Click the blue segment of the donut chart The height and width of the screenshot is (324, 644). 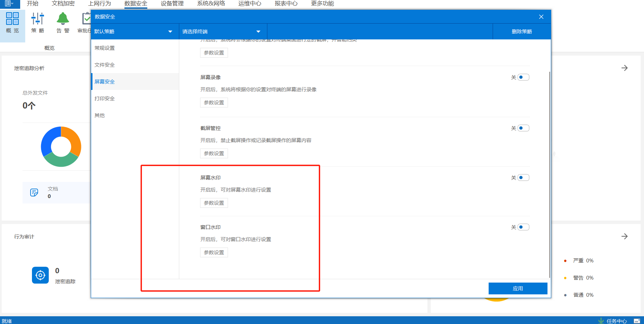[48, 140]
